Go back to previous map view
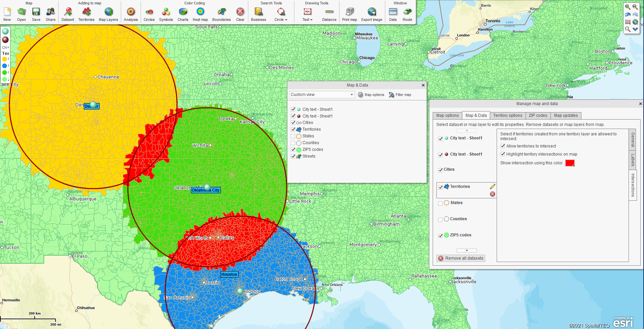 coord(628,14)
